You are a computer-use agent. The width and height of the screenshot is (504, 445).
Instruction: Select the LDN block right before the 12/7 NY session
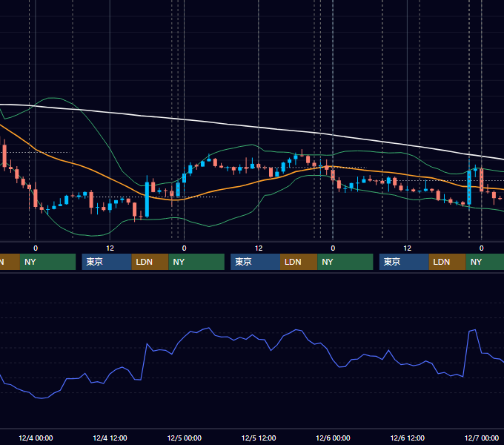coord(448,262)
